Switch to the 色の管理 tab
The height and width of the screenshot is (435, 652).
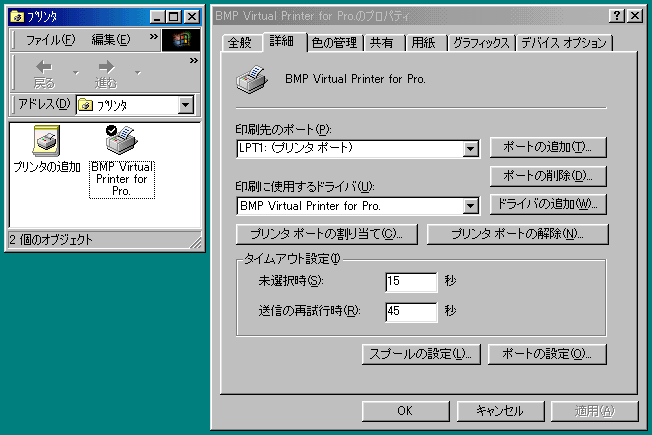pyautogui.click(x=334, y=43)
